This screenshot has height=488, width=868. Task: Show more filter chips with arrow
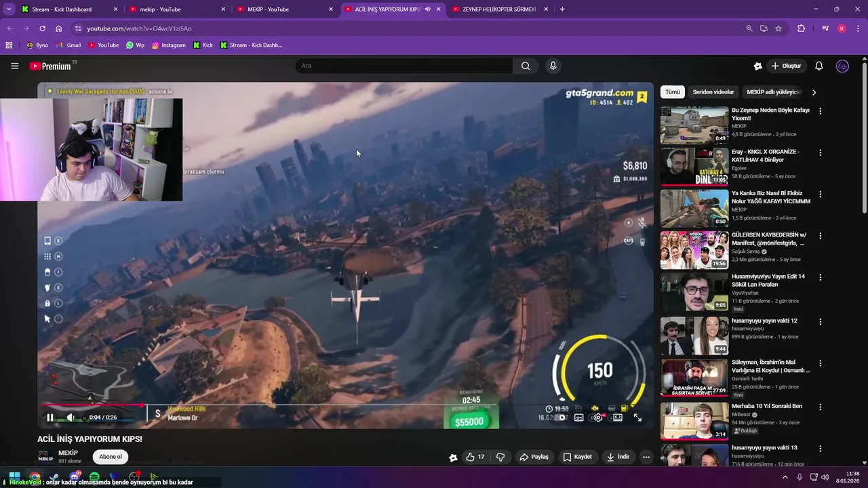(814, 92)
